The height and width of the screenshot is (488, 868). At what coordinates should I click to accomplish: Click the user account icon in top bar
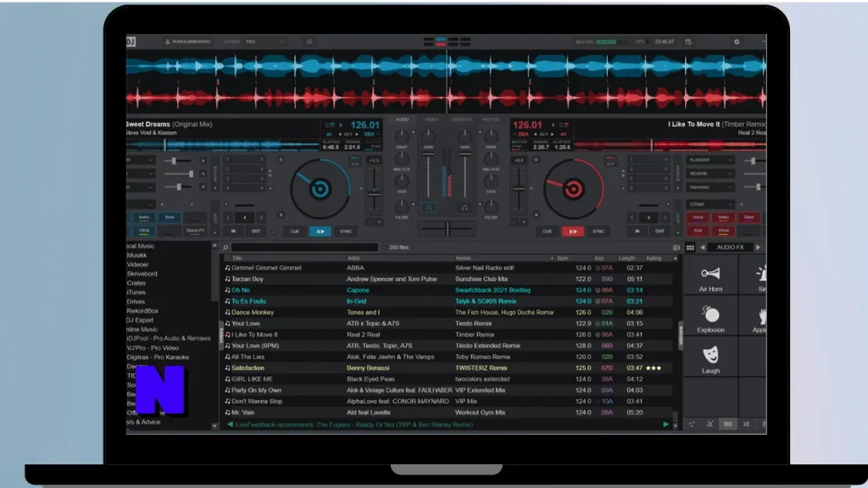click(167, 42)
